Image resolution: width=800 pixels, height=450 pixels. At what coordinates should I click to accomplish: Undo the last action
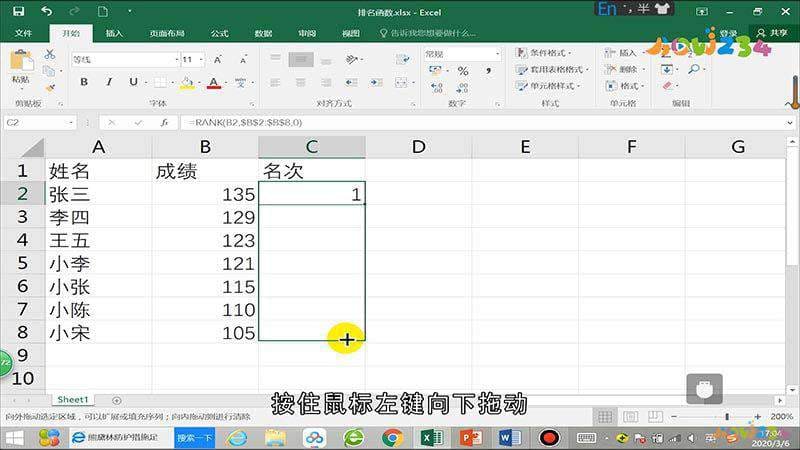coord(46,11)
